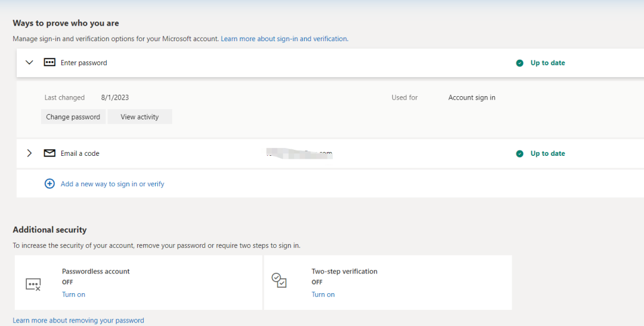This screenshot has width=644, height=326.
Task: Click the envelope icon for Email a code
Action: pos(49,153)
